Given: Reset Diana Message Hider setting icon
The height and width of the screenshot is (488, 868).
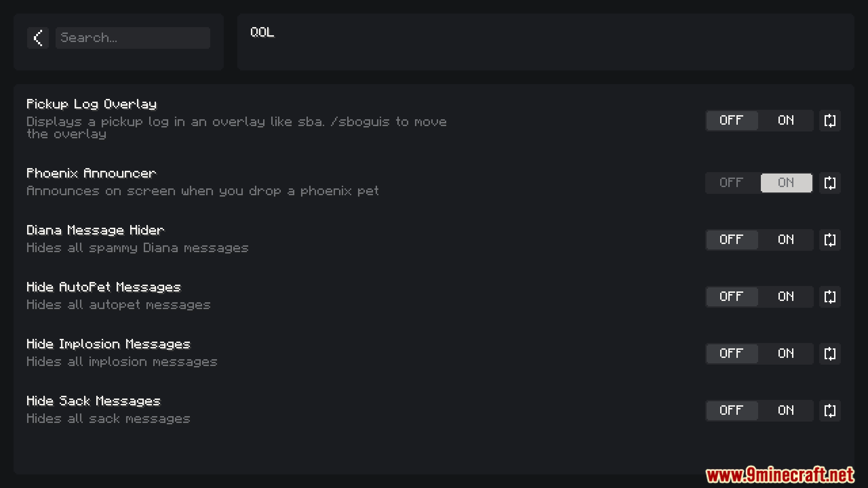Looking at the screenshot, I should coord(830,240).
